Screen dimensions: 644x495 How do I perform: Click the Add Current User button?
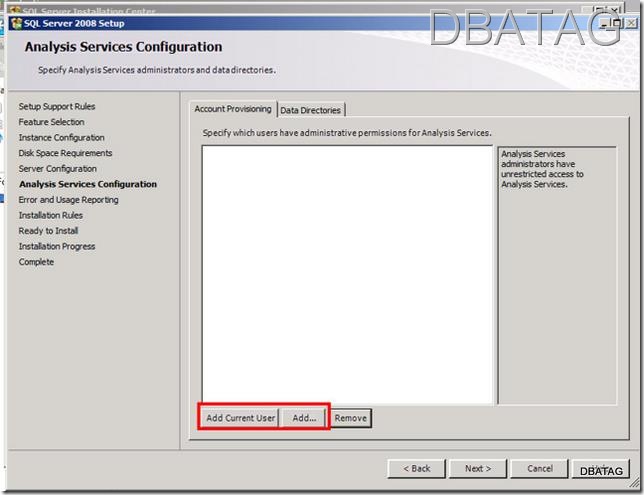coord(241,418)
